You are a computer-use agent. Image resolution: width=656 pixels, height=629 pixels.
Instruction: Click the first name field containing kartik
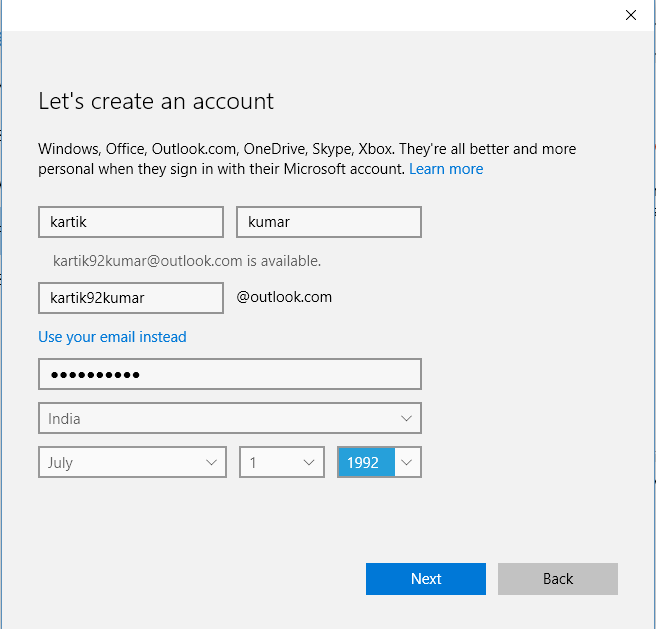click(130, 222)
